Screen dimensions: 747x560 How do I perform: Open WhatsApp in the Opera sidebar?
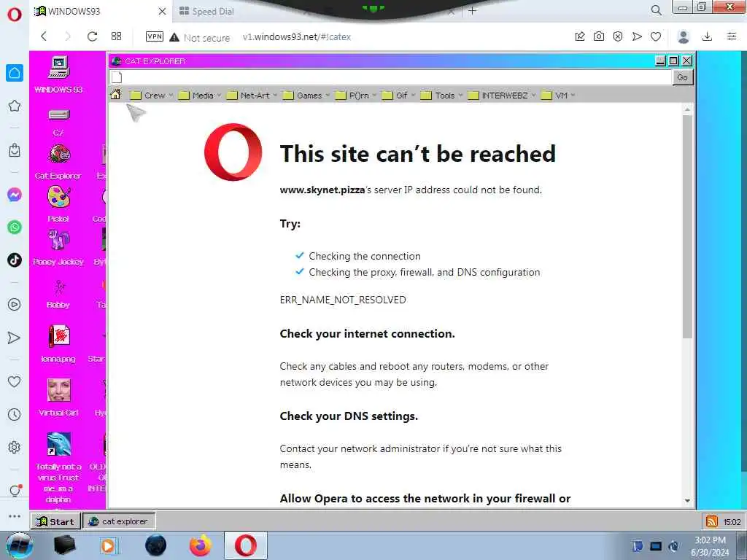point(15,227)
